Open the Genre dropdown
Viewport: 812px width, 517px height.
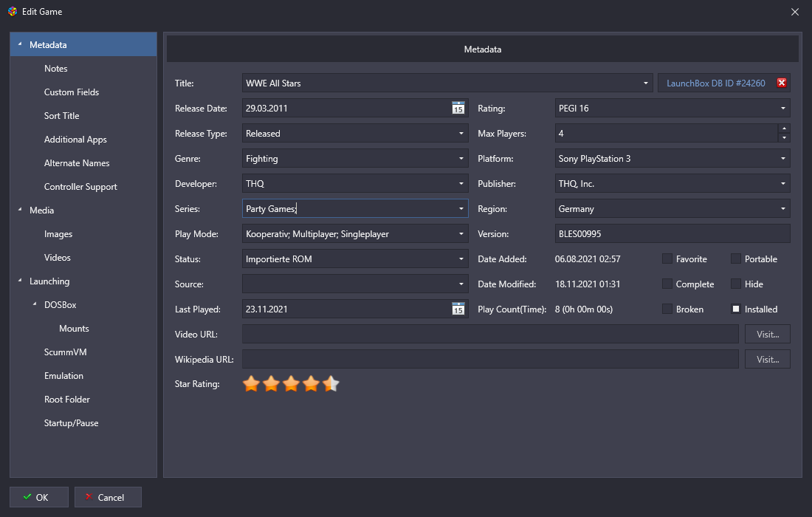(x=461, y=159)
